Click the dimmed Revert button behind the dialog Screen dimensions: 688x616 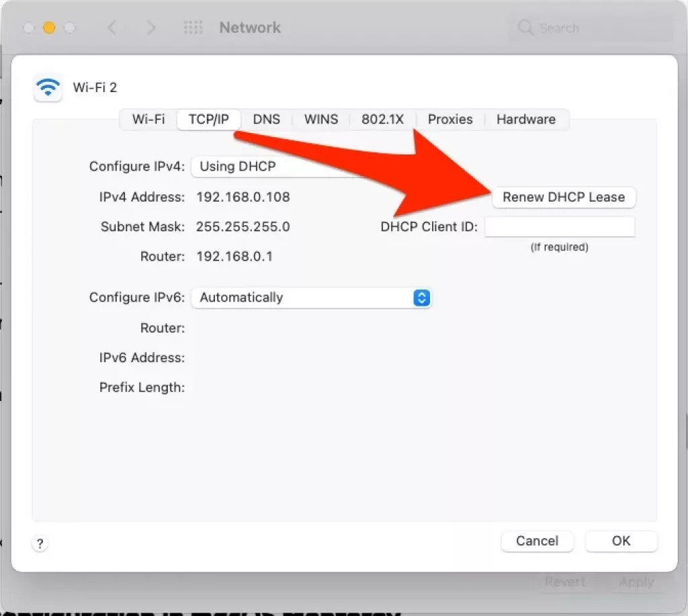(565, 582)
